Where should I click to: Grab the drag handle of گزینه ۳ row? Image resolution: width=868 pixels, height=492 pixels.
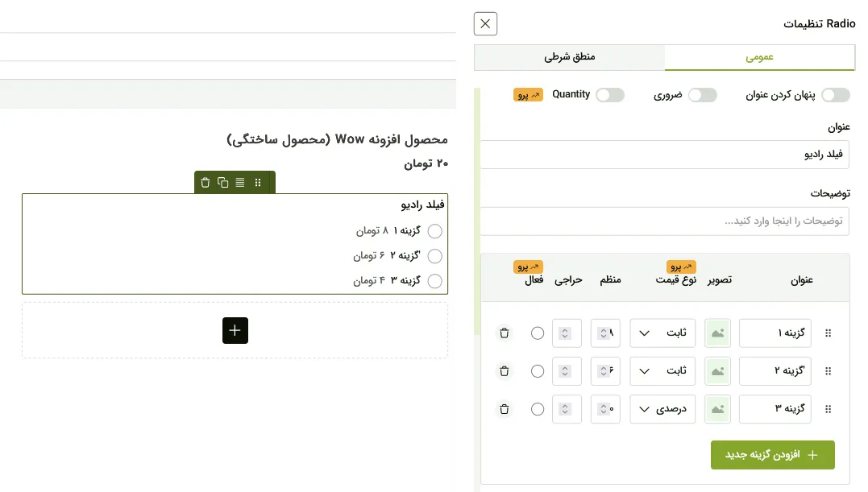coord(829,409)
